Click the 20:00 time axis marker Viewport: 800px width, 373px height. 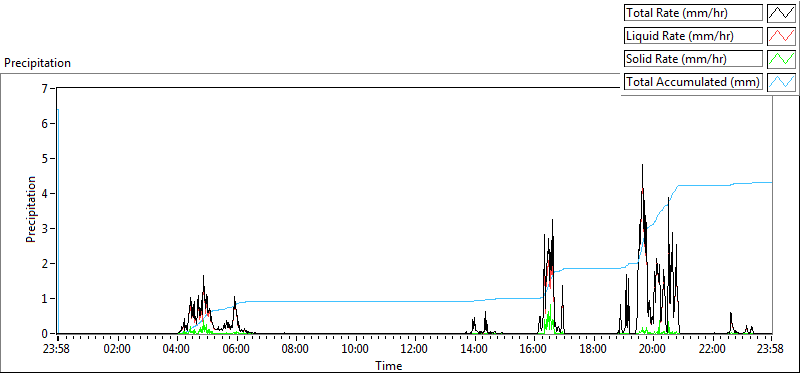click(653, 350)
